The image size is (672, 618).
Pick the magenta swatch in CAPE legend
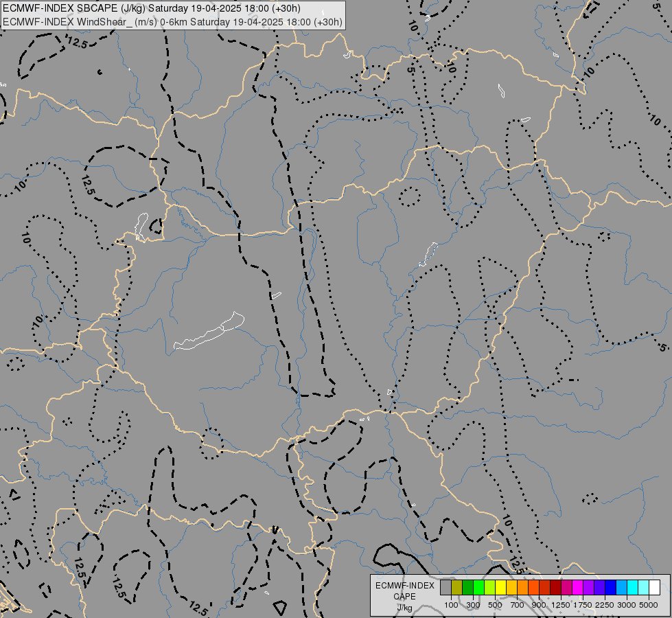578,587
